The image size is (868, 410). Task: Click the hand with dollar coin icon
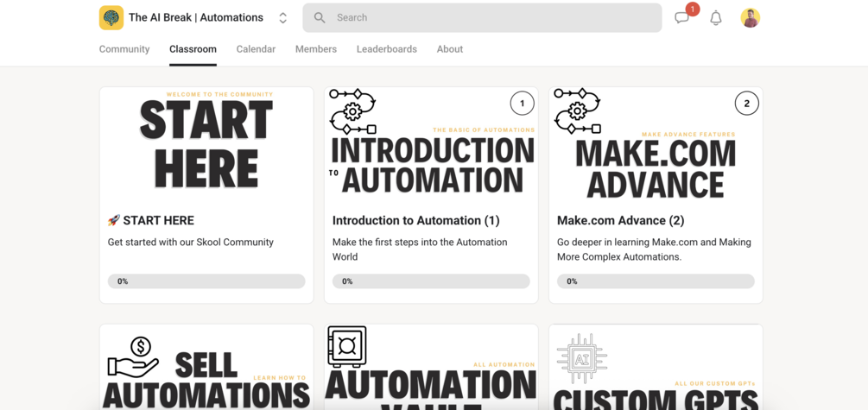pyautogui.click(x=133, y=358)
